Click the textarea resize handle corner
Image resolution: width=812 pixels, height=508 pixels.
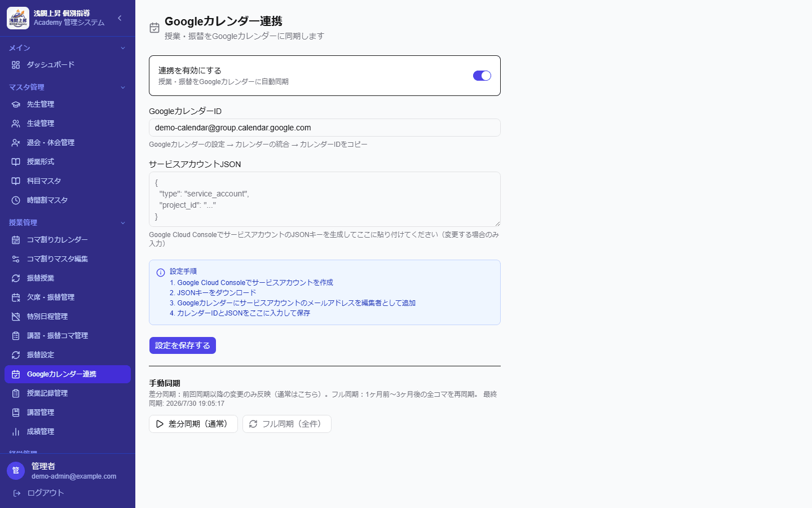(497, 224)
